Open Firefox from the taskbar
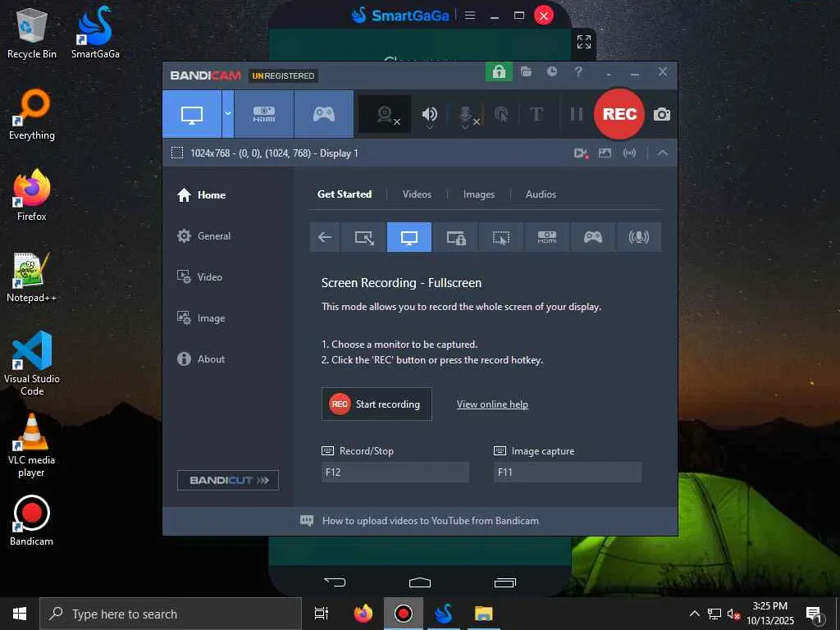The height and width of the screenshot is (630, 840). 363,614
